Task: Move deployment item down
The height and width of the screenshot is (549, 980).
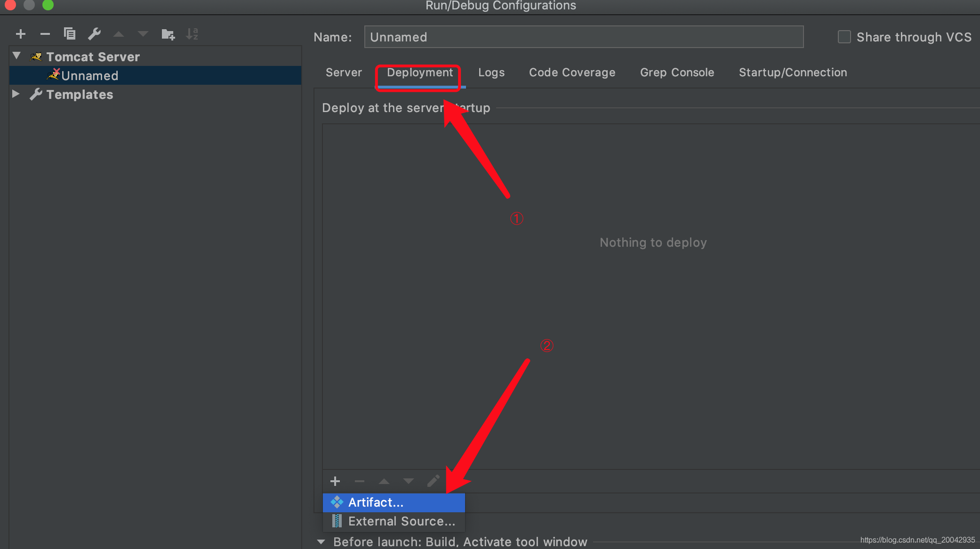Action: tap(409, 481)
